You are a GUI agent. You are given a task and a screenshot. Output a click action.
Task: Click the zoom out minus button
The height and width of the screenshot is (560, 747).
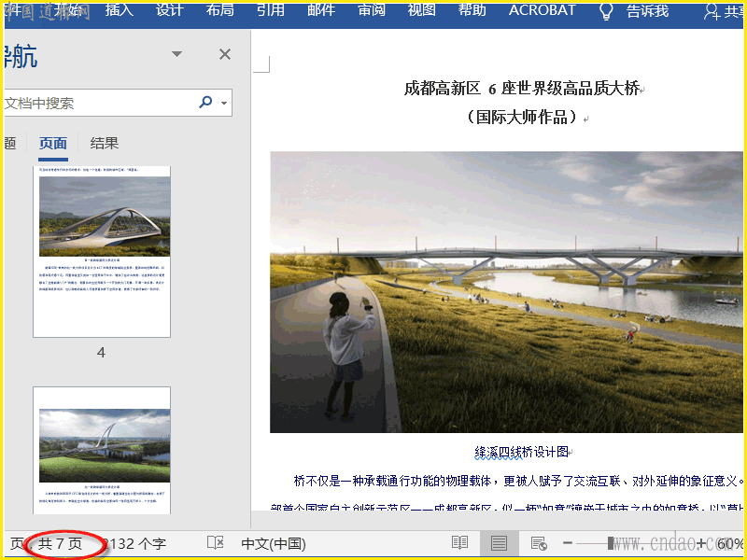point(568,543)
